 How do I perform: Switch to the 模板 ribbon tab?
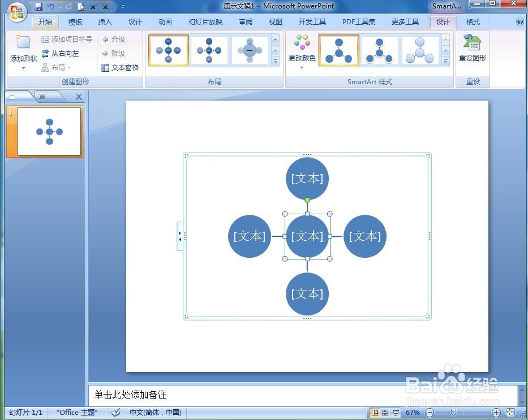pyautogui.click(x=75, y=22)
